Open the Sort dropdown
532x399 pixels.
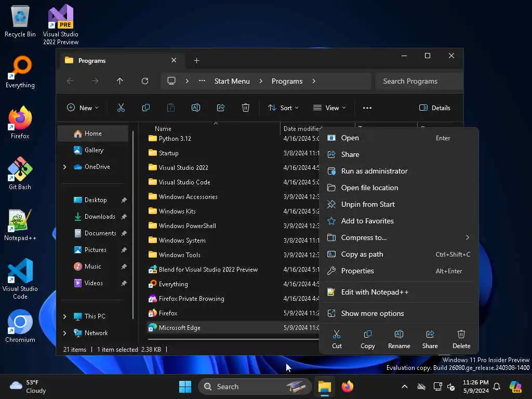point(283,108)
